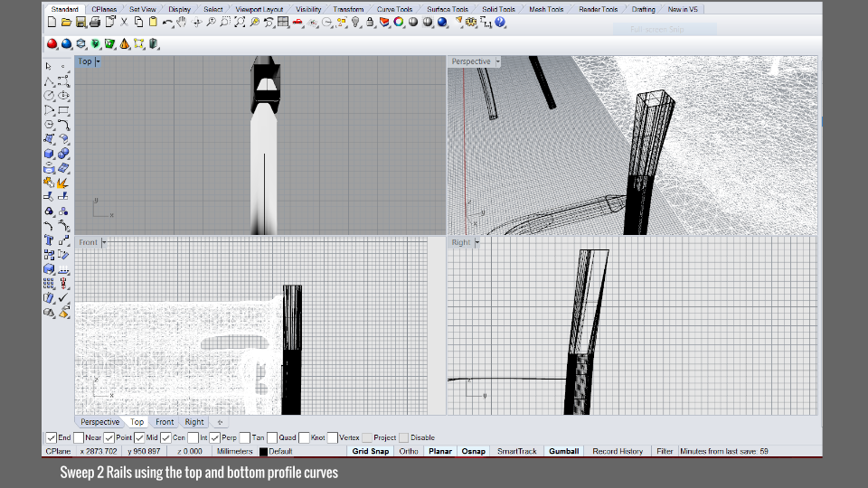Click the black Default layer color swatch
868x488 pixels.
pyautogui.click(x=263, y=451)
